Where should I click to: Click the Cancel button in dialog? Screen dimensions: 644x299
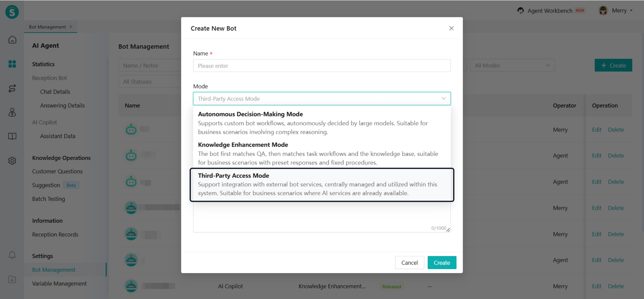click(x=409, y=263)
